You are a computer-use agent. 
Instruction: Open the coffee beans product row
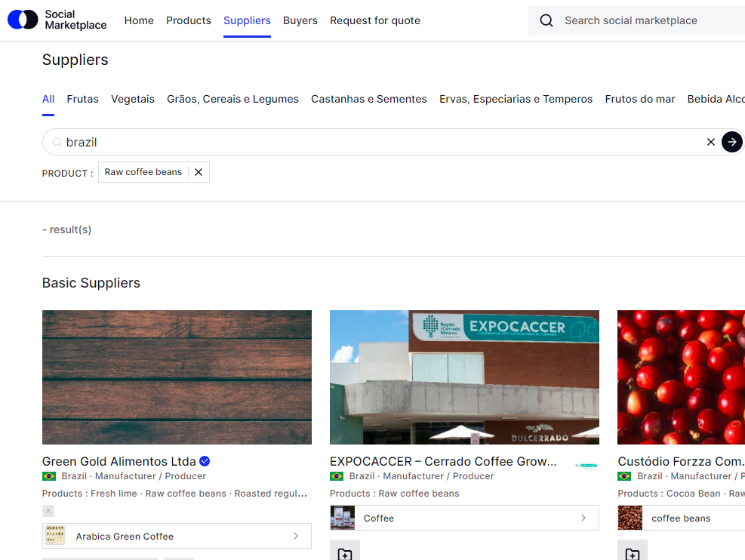pos(680,518)
